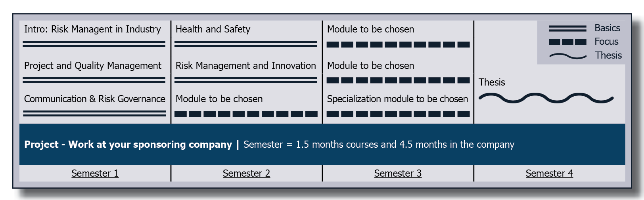This screenshot has height=200, width=644.
Task: Click the Thesis wavy legend symbol
Action: pos(568,56)
